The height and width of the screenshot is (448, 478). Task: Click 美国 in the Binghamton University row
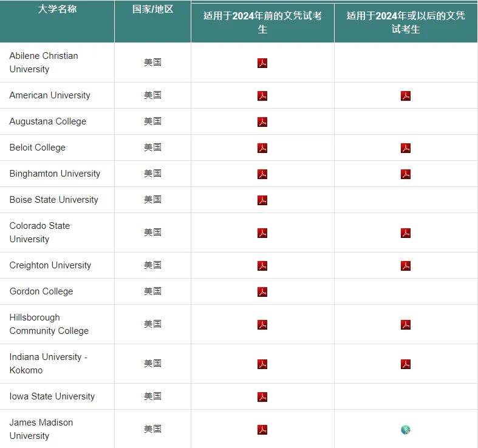[x=152, y=174]
